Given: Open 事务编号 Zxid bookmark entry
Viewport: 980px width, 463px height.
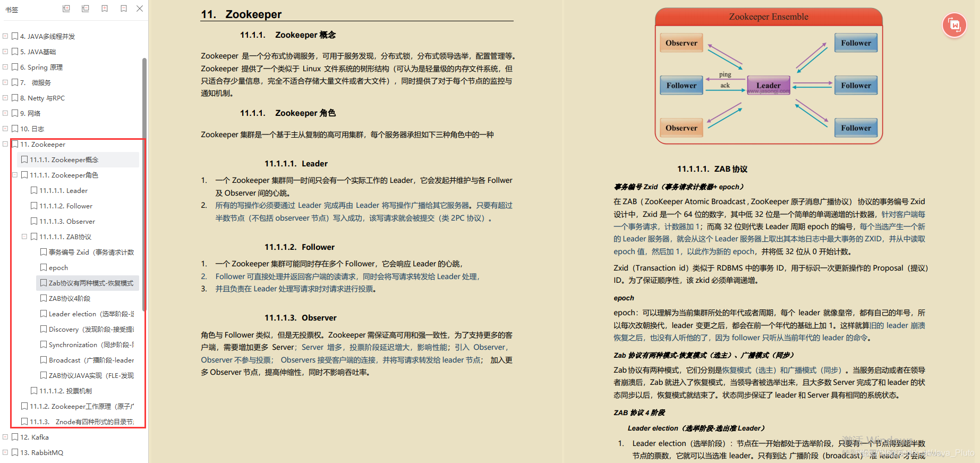Looking at the screenshot, I should click(x=91, y=252).
